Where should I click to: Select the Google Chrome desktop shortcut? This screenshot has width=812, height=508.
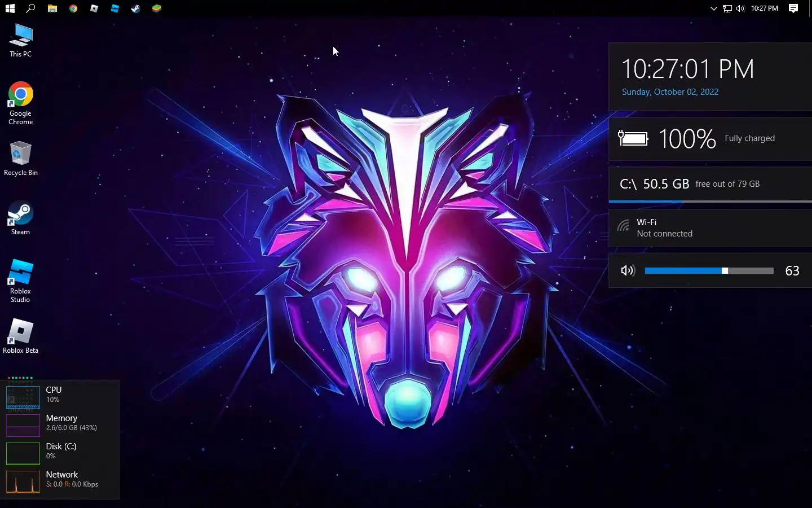coord(21,103)
